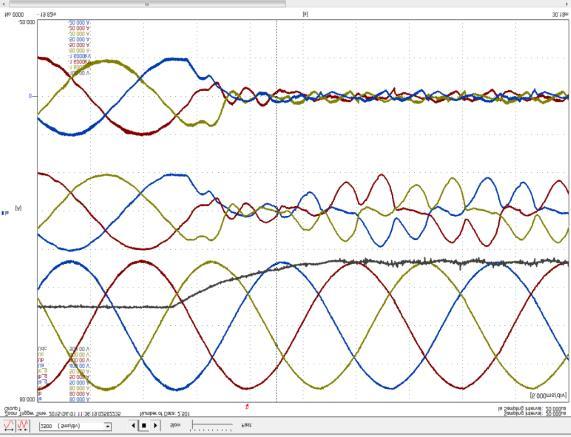Click the playback speed slider track
This screenshot has height=437, width=571.
pyautogui.click(x=212, y=425)
